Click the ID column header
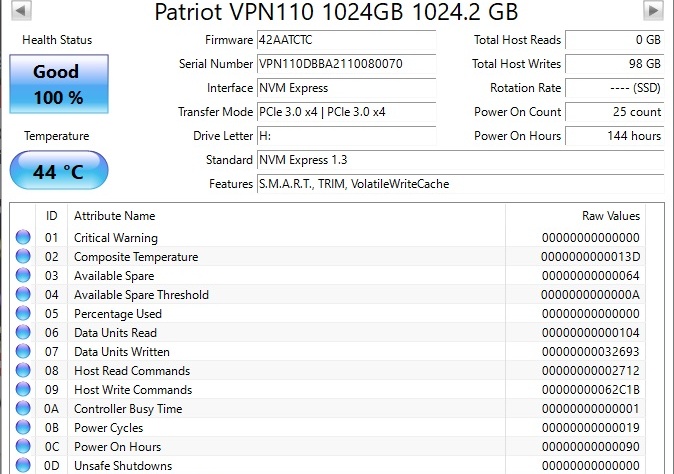This screenshot has height=474, width=674. click(52, 216)
